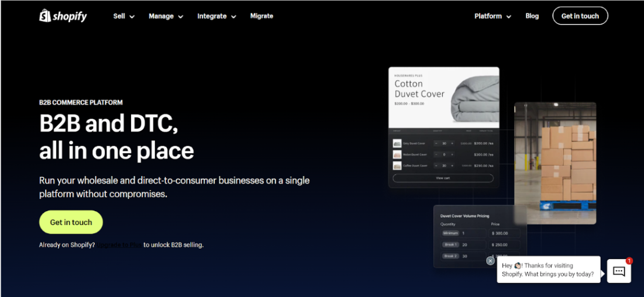The height and width of the screenshot is (297, 644).
Task: Follow the Upgrade to Plus link
Action: pyautogui.click(x=119, y=245)
